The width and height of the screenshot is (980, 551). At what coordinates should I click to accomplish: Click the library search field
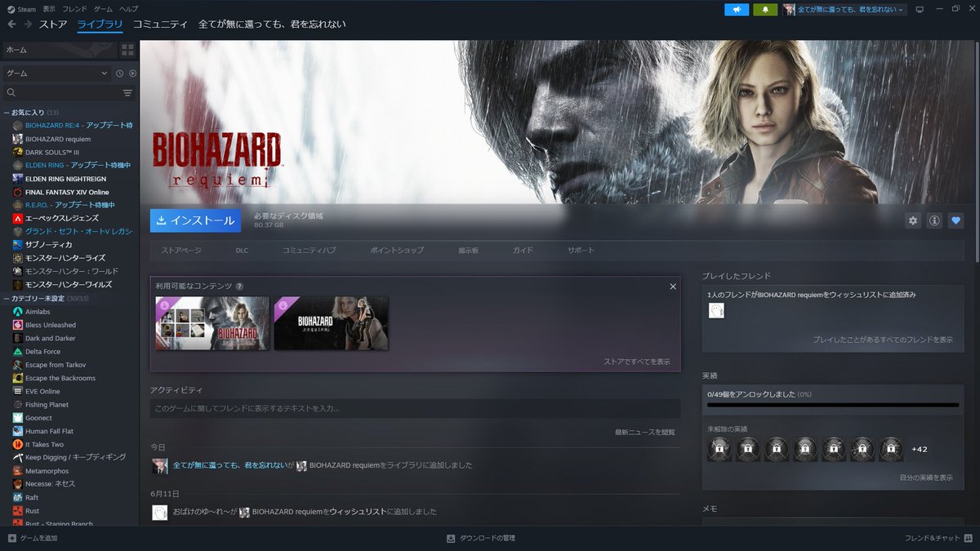point(61,93)
